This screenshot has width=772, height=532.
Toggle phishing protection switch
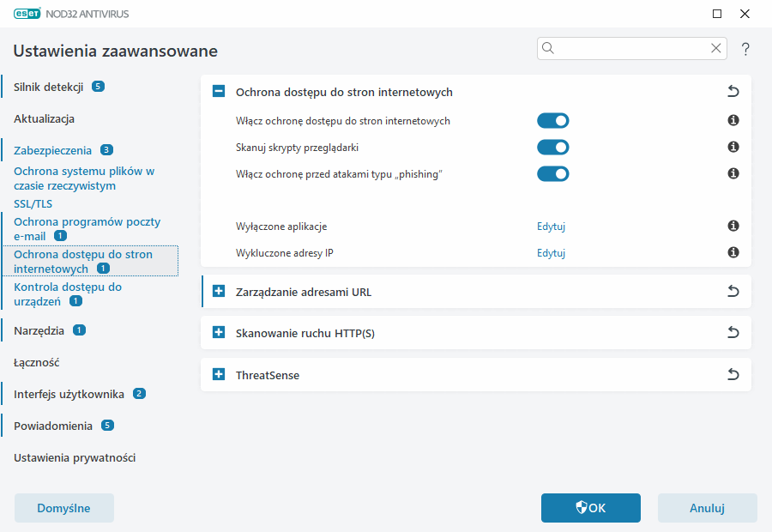552,174
